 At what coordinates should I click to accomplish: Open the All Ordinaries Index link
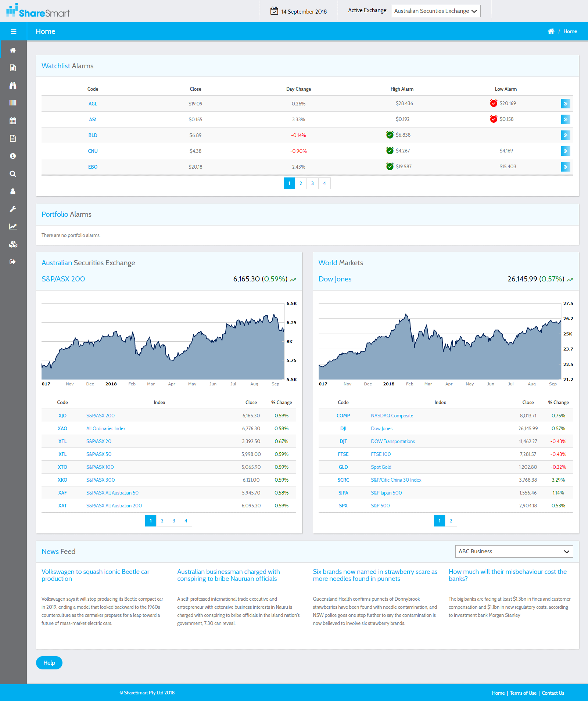(x=106, y=428)
